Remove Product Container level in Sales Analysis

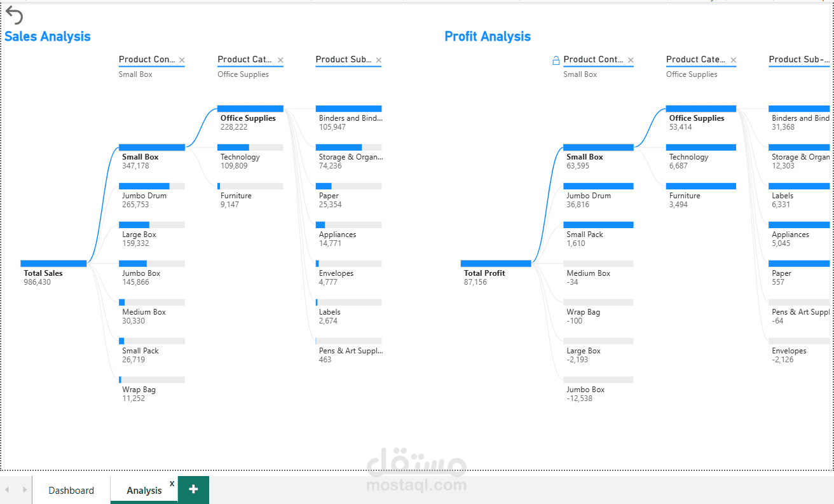pyautogui.click(x=182, y=60)
